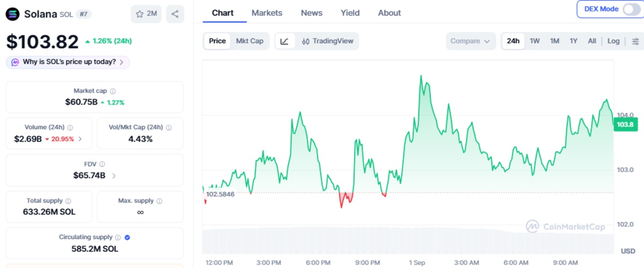Open the About tab

tap(389, 13)
